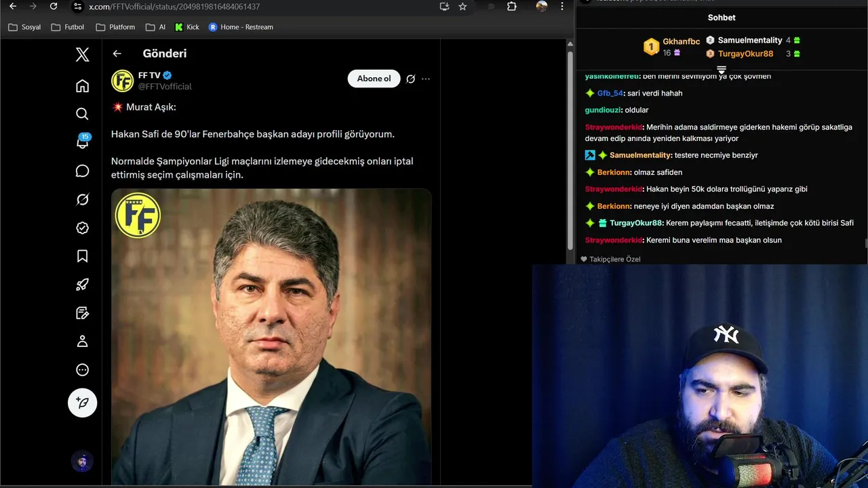This screenshot has width=868, height=488.
Task: Open FF TV profile picture
Action: point(122,81)
